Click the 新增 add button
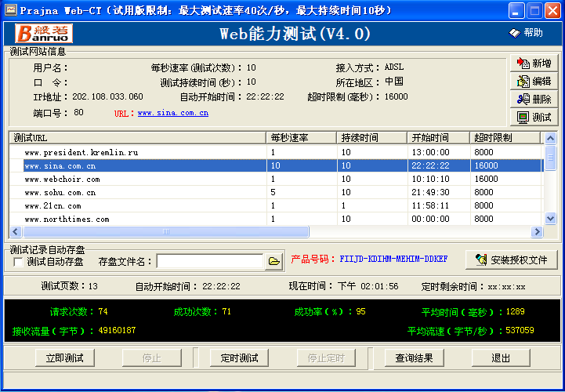565x392 pixels. (x=534, y=63)
